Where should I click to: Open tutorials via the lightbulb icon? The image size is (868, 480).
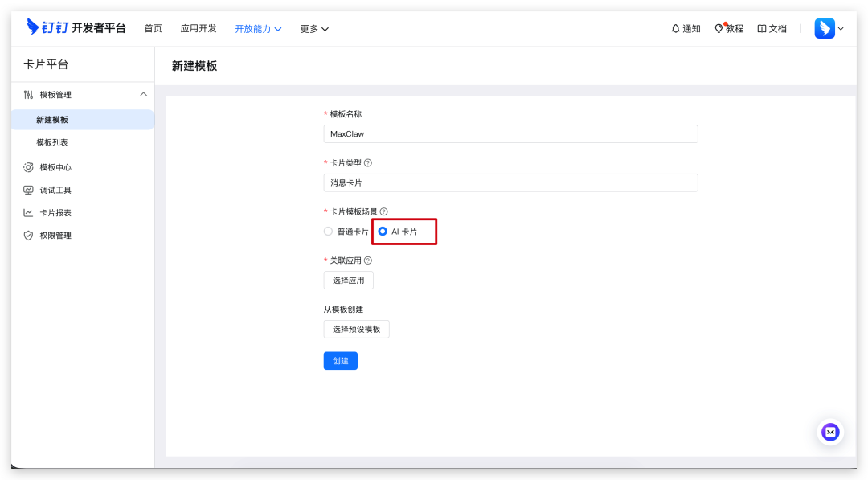pyautogui.click(x=719, y=28)
